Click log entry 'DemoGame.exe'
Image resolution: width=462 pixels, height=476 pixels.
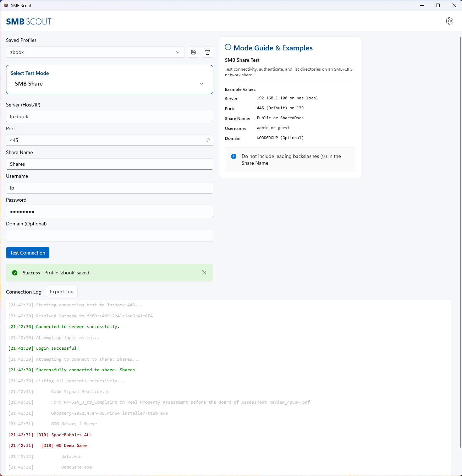[76, 467]
